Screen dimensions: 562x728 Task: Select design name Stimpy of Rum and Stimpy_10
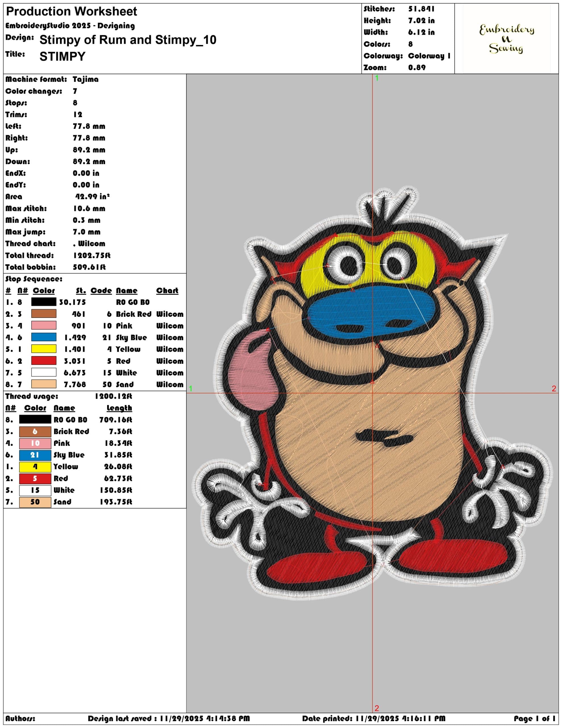[x=128, y=40]
